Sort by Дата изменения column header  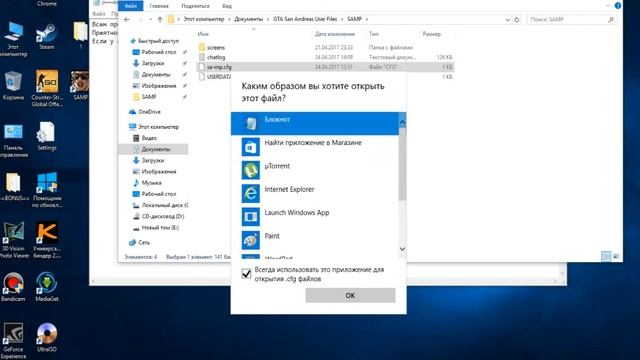point(335,34)
